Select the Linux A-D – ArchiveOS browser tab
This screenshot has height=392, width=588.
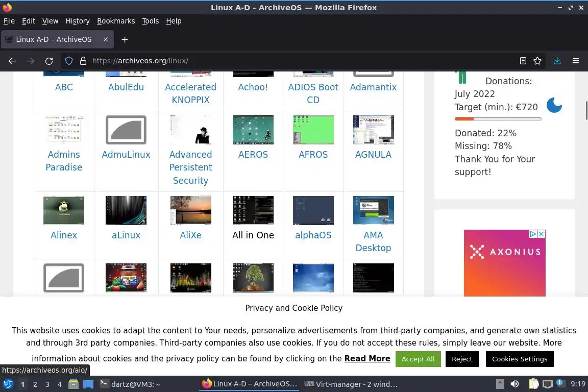[x=57, y=39]
